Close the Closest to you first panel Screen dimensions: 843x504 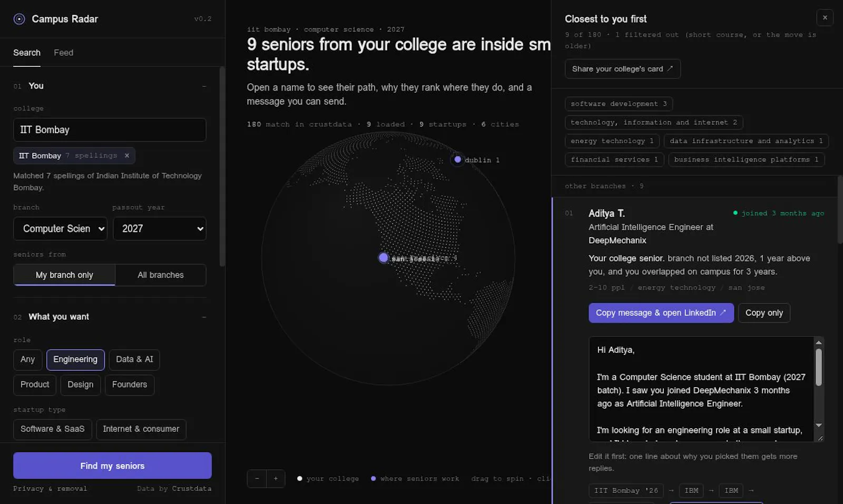tap(825, 17)
